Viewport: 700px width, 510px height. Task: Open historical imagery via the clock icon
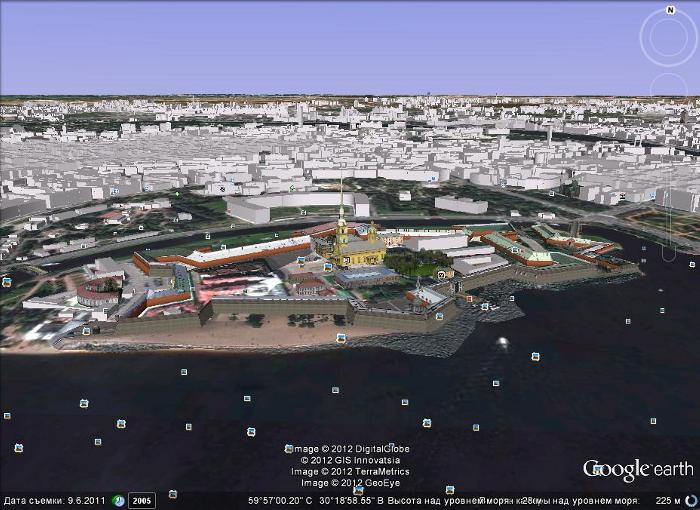tap(118, 500)
